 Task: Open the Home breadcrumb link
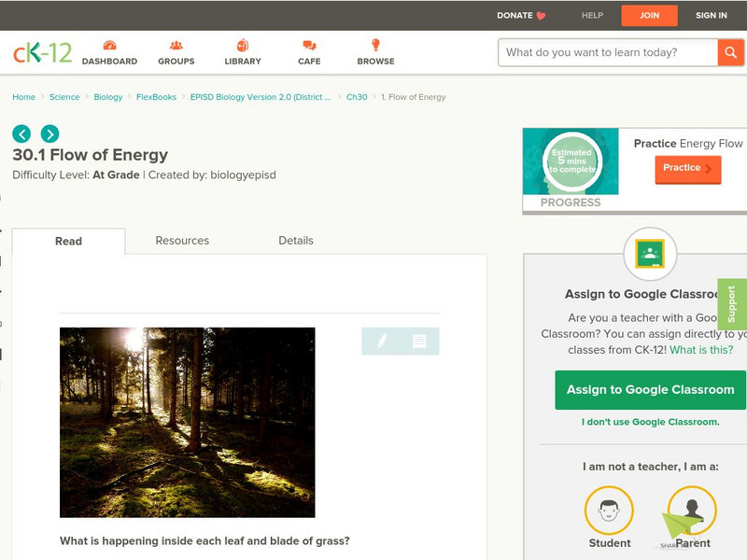[x=24, y=97]
